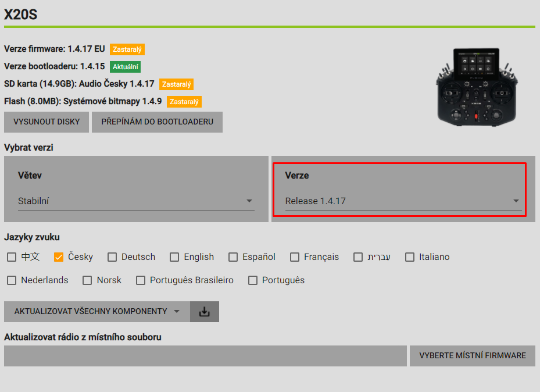Viewport: 540px width, 392px height.
Task: Uncheck the Česky audio language checkbox
Action: click(59, 257)
